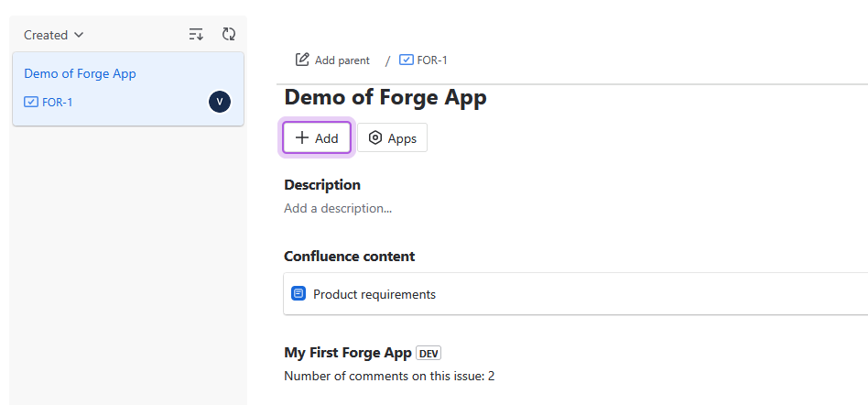868x405 pixels.
Task: Open the Created sort dropdown
Action: point(53,35)
